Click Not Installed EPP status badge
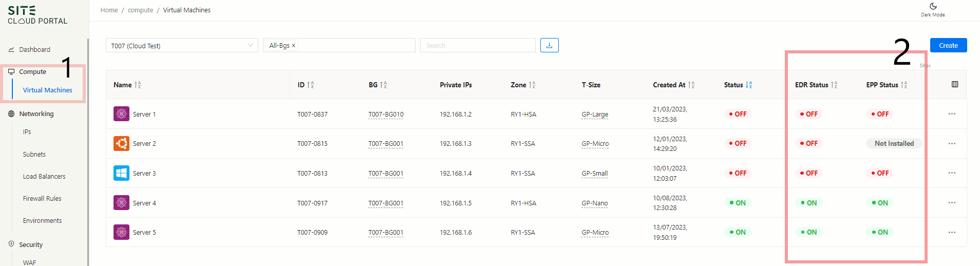 coord(894,143)
